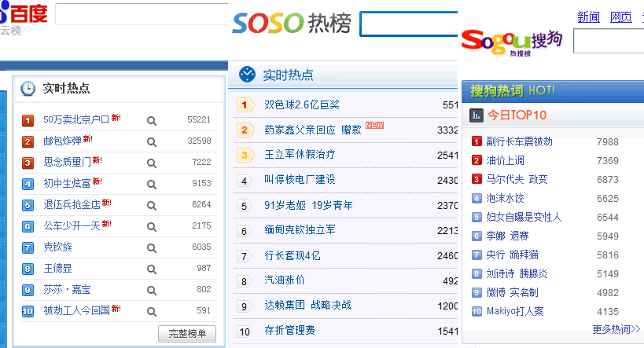Open the 叫停核电厂建设 topic in SOSO list
Viewport: 644px width, 348px height.
(300, 180)
